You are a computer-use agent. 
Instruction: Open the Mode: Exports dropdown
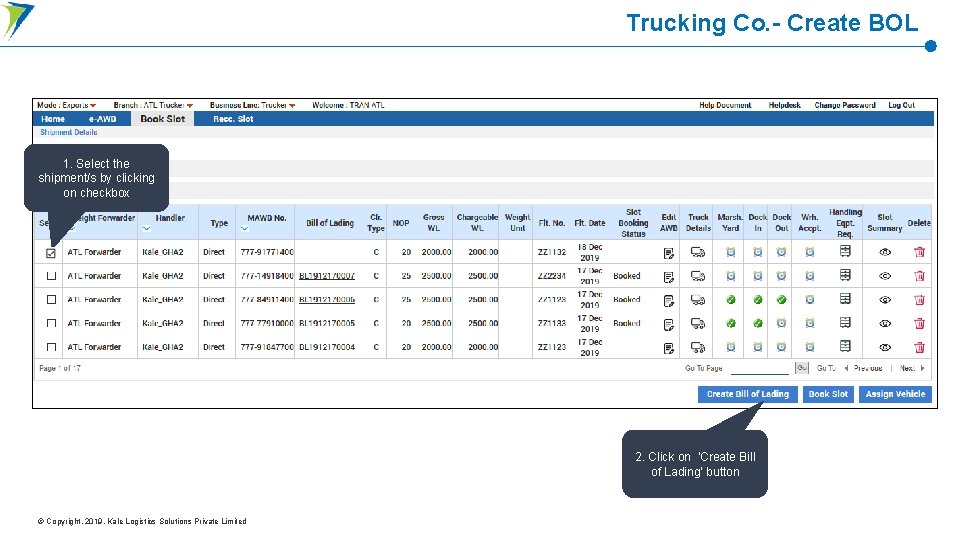point(66,105)
